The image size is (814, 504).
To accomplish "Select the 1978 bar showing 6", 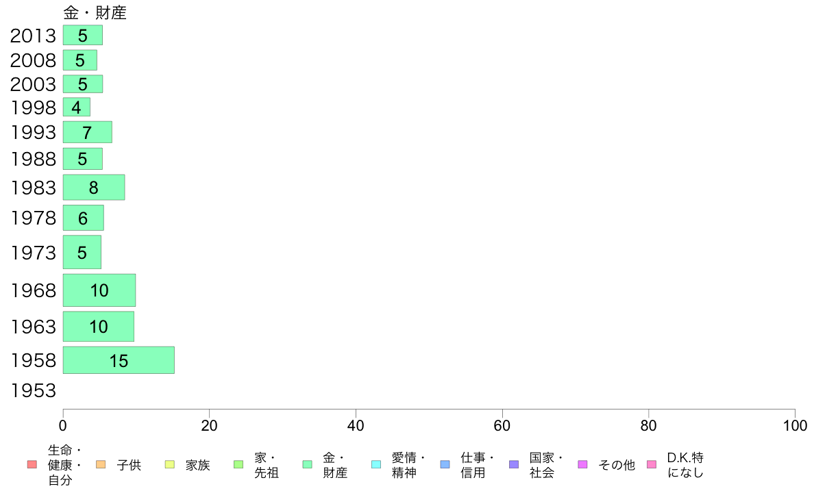I will click(84, 218).
